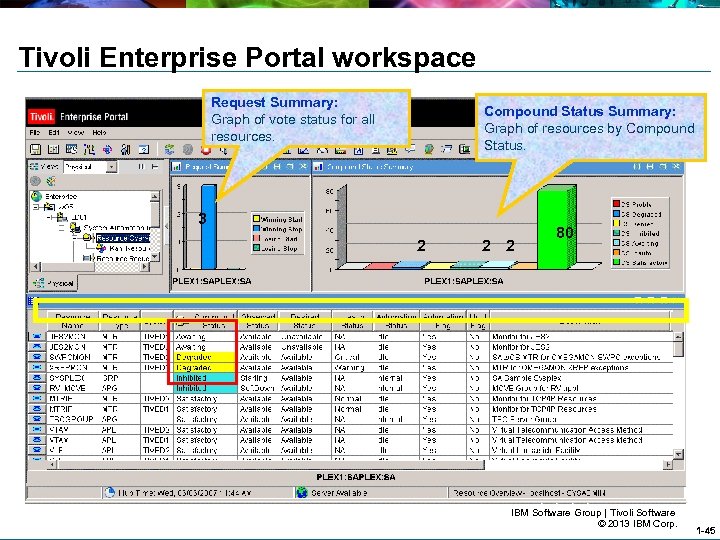Click the speech bubble icon in the toolbar
The image size is (720, 540).
click(410, 148)
